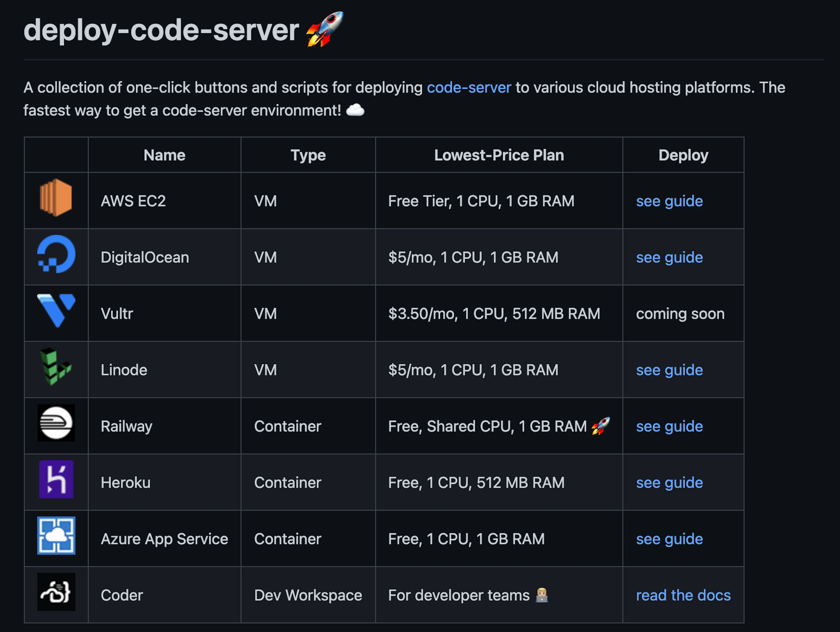Click Linode's '$5/mo, 1 CPU, 1 GB RAM'
The image size is (840, 632).
pos(473,370)
